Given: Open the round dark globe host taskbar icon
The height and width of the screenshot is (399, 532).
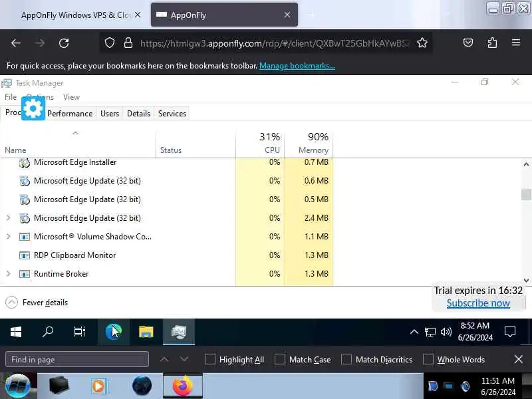Looking at the screenshot, I should tap(142, 386).
